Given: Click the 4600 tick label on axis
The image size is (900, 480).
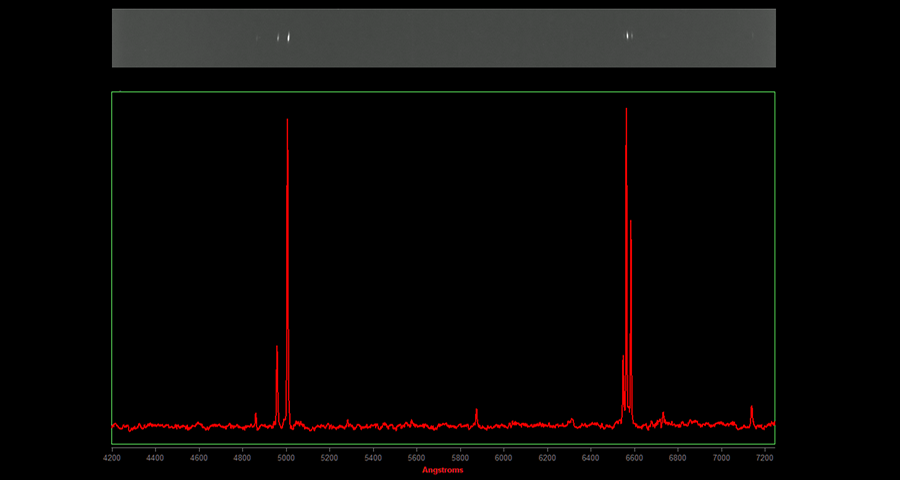Looking at the screenshot, I should click(199, 457).
